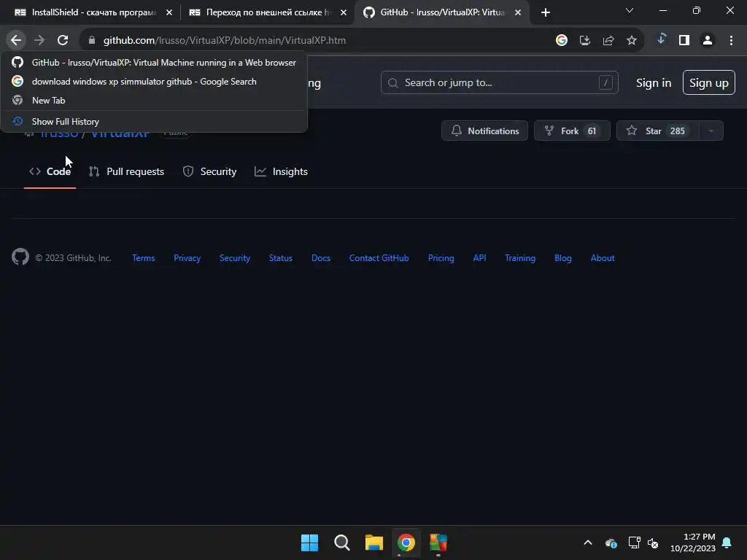The width and height of the screenshot is (747, 560).
Task: Choose New Tab entry in history list
Action: pos(154,101)
